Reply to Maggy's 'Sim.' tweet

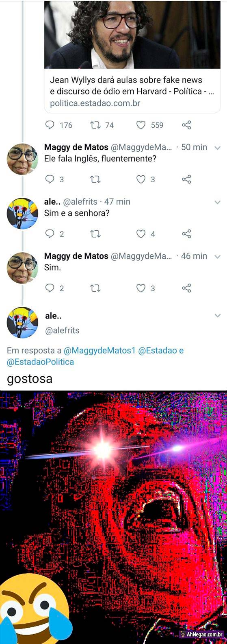click(50, 288)
